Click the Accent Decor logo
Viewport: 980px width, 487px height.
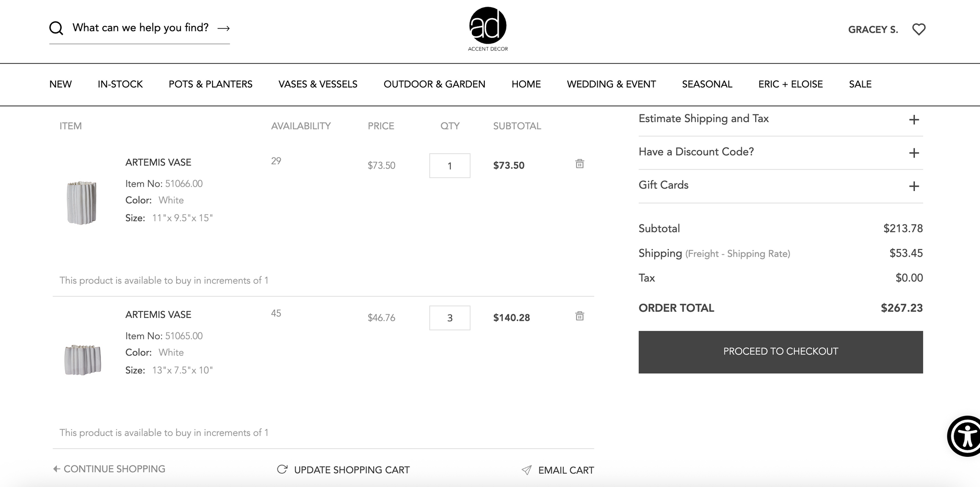(x=488, y=29)
